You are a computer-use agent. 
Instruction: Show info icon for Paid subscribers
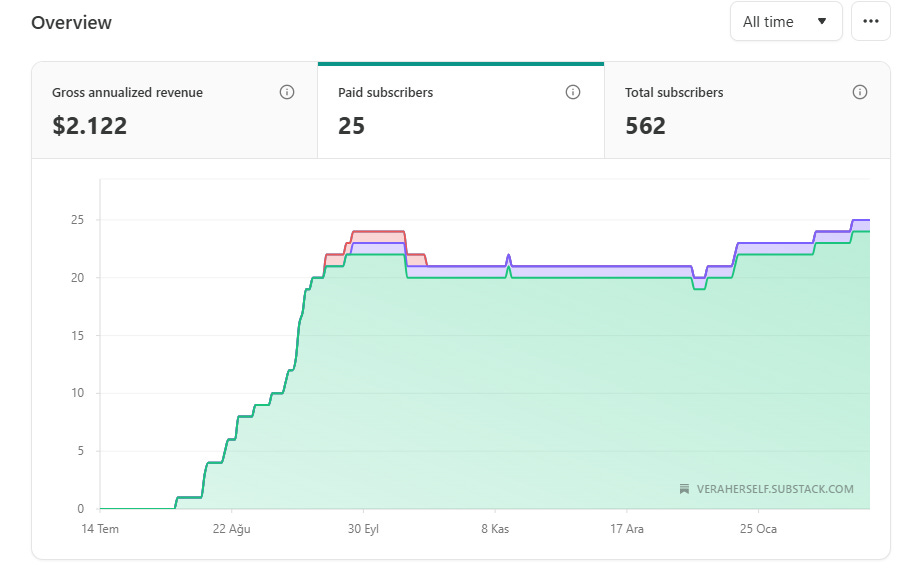tap(573, 93)
